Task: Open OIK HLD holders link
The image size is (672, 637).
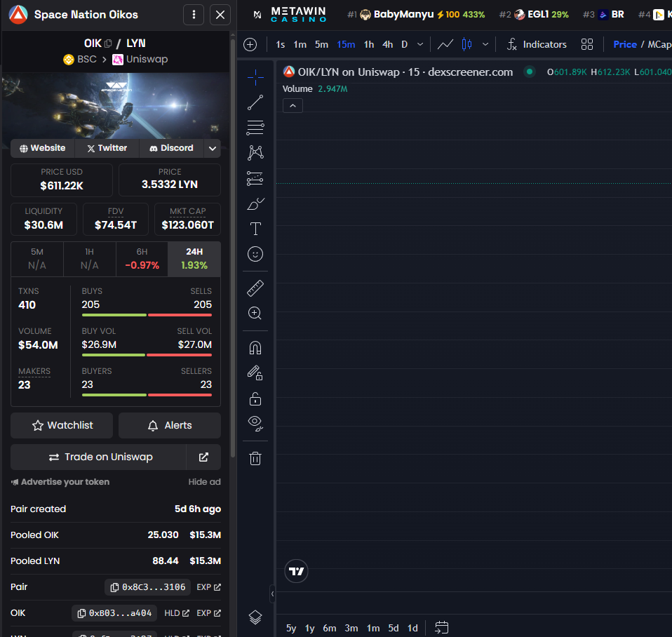Action: (x=177, y=613)
